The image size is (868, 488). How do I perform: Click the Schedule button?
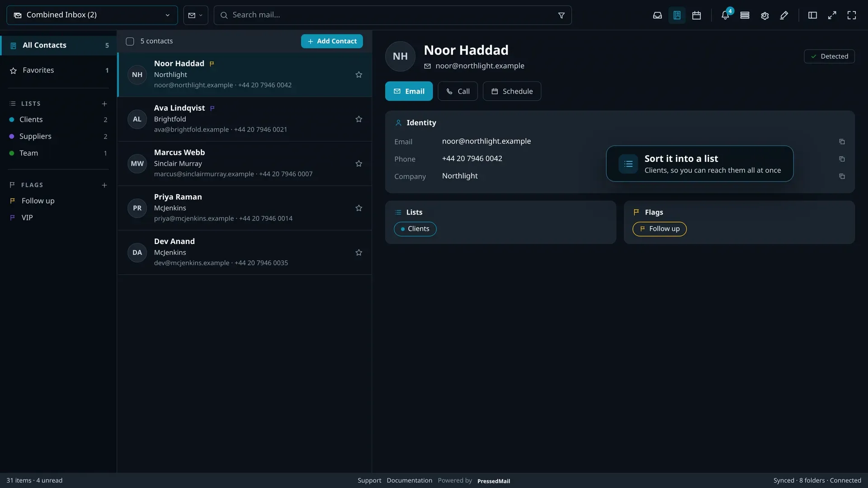[512, 91]
